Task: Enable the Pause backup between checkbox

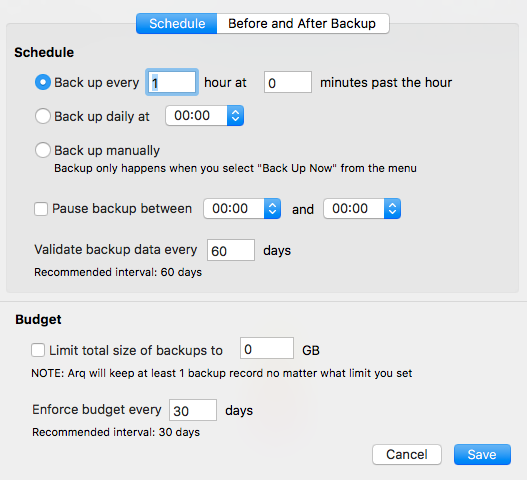Action: point(41,209)
